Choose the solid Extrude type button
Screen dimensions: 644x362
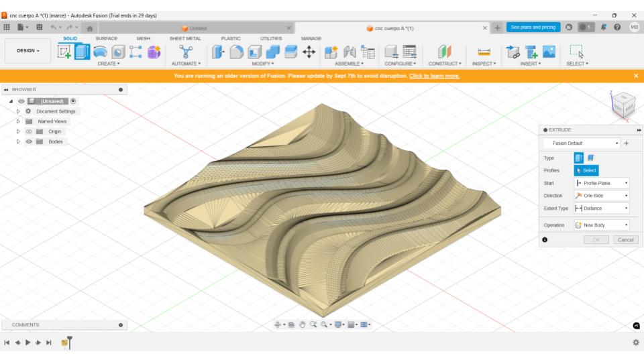tap(579, 158)
